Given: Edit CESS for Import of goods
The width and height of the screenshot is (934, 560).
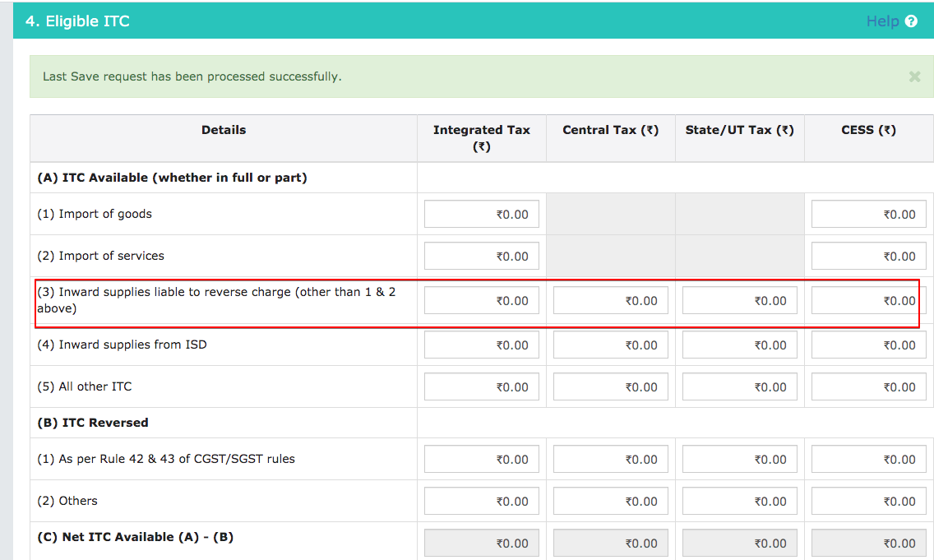Looking at the screenshot, I should point(868,214).
